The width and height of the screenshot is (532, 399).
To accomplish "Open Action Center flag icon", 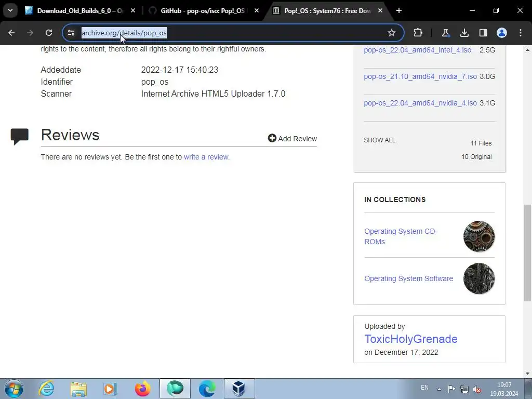I will click(x=451, y=389).
